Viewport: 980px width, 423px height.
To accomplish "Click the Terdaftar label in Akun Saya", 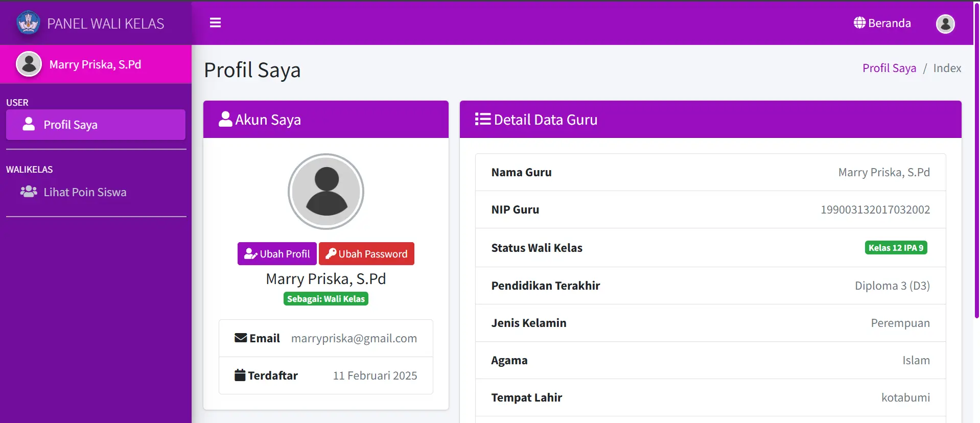I will pos(273,375).
